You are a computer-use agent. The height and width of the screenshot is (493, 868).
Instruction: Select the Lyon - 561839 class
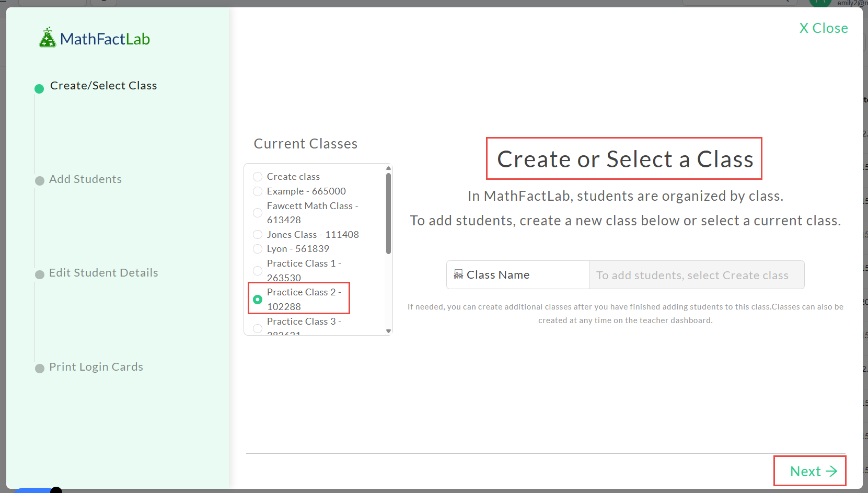(258, 249)
